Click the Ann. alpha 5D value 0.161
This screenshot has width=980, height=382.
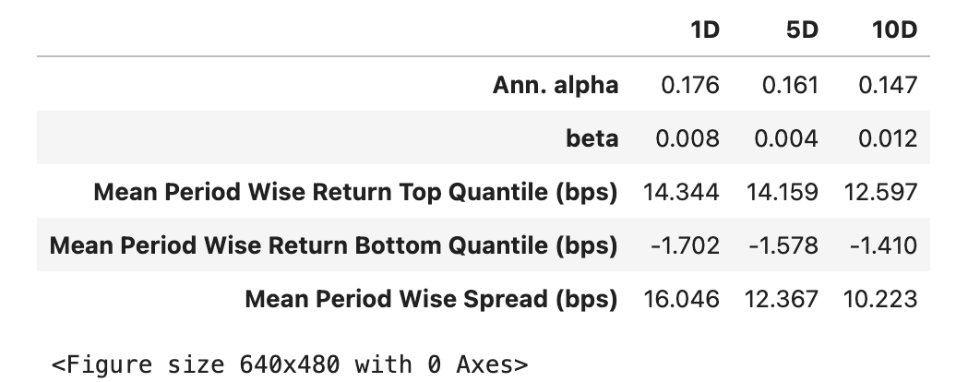coord(790,85)
